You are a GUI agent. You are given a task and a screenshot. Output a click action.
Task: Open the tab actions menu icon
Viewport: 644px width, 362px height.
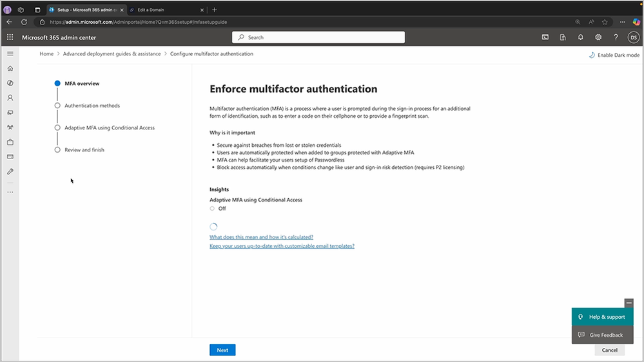pos(37,10)
